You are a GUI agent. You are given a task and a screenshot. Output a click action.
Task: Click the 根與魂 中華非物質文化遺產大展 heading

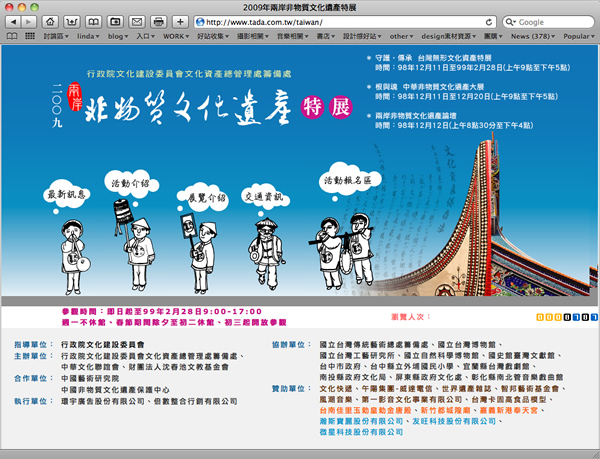coord(430,87)
